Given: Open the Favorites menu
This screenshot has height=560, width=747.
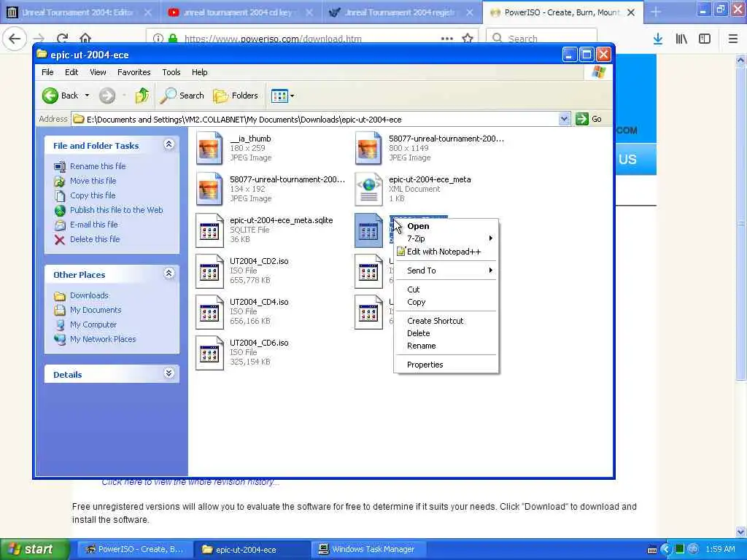Looking at the screenshot, I should pyautogui.click(x=134, y=72).
